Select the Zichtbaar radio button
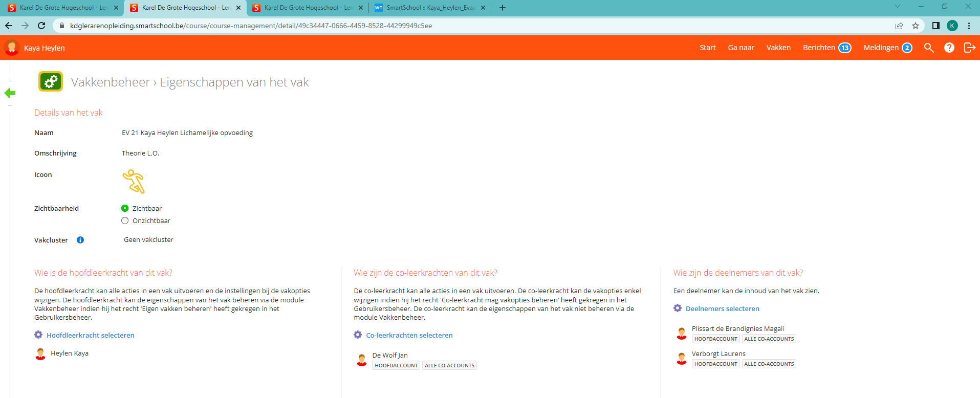The image size is (980, 398). [x=125, y=208]
